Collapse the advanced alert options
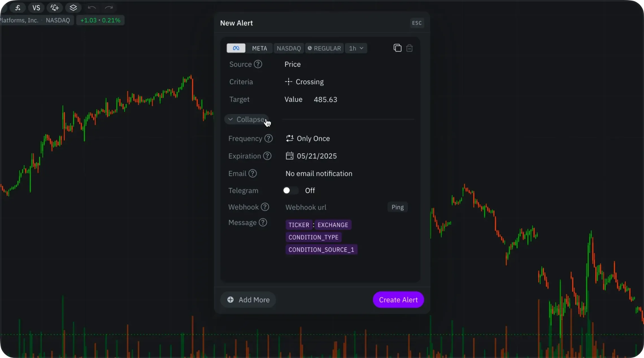Screen dimensions: 644x358 point(247,119)
